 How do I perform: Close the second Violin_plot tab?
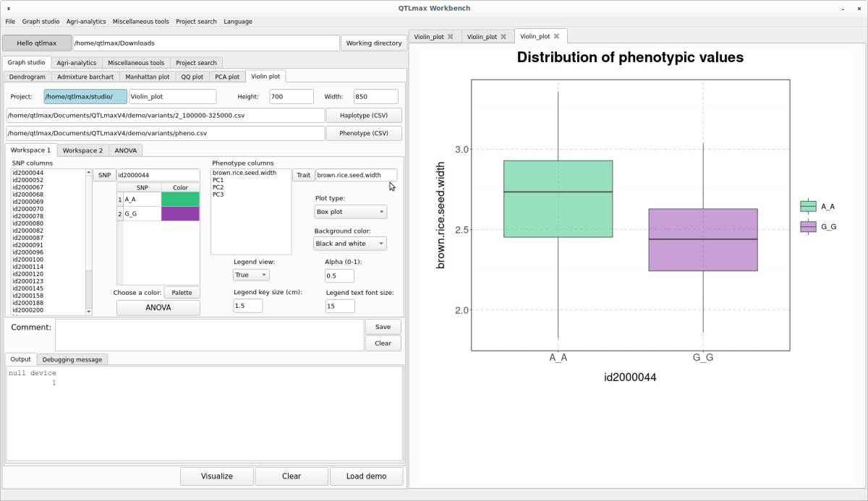(503, 37)
